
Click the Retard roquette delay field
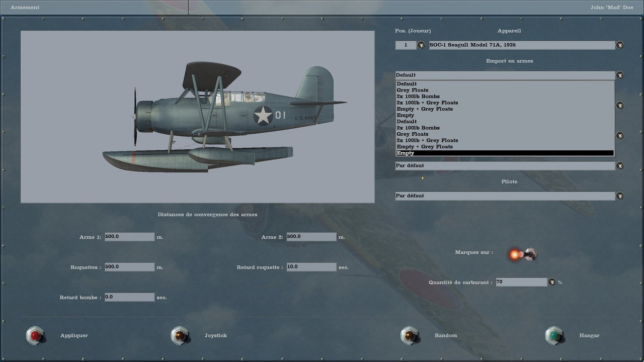point(311,267)
